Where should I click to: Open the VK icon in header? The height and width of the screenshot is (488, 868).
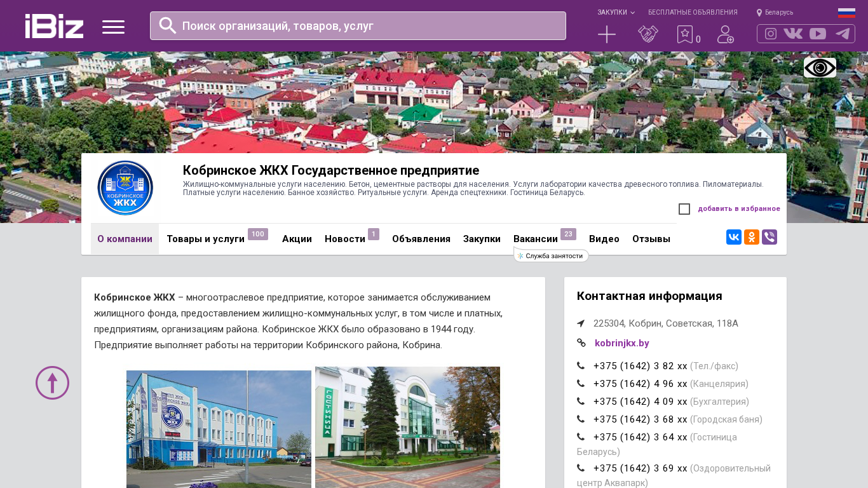click(793, 34)
